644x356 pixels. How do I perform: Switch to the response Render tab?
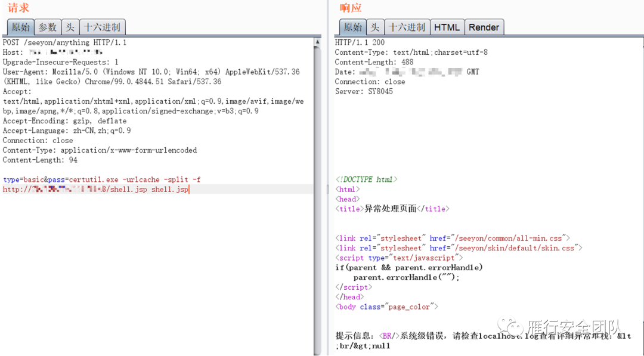tap(484, 27)
